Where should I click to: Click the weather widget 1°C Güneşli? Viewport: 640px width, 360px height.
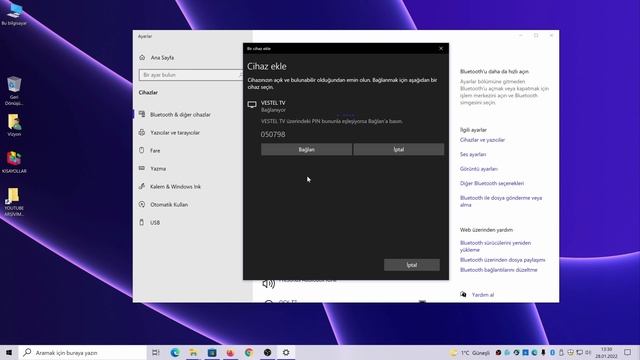(x=470, y=353)
